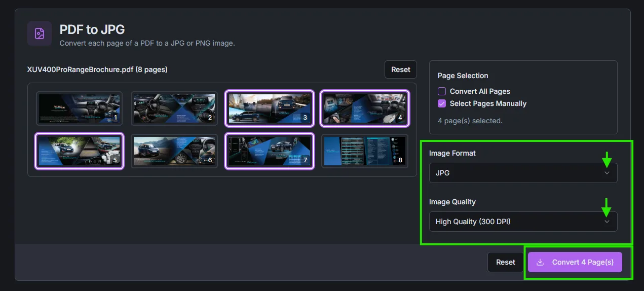Click the bottom Reset button near Convert
Screen dimensions: 644x291
click(505, 262)
